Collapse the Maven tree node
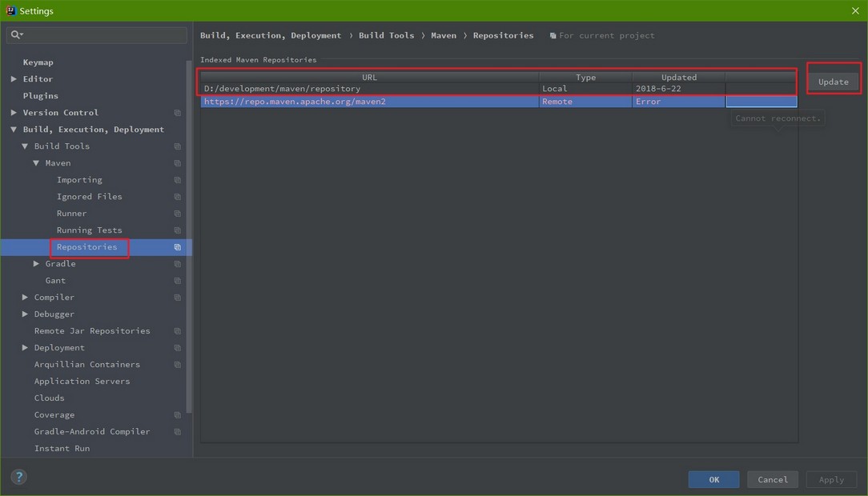 36,163
